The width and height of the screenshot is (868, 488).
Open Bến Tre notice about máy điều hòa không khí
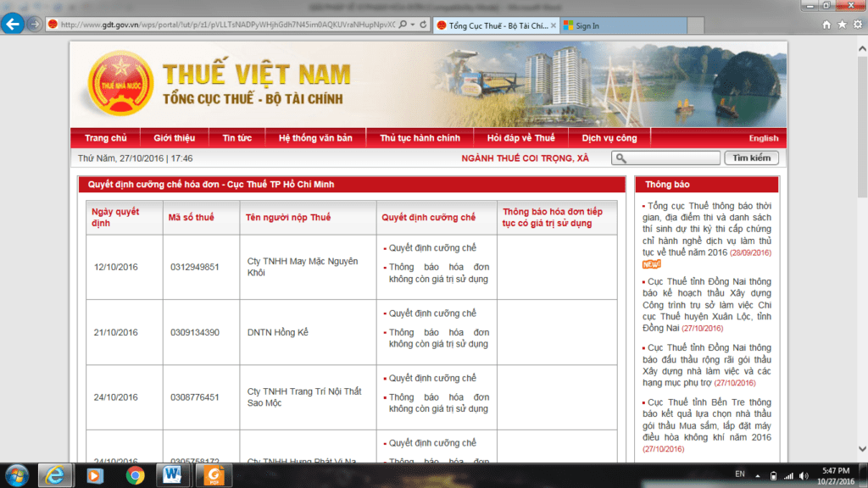(x=707, y=425)
